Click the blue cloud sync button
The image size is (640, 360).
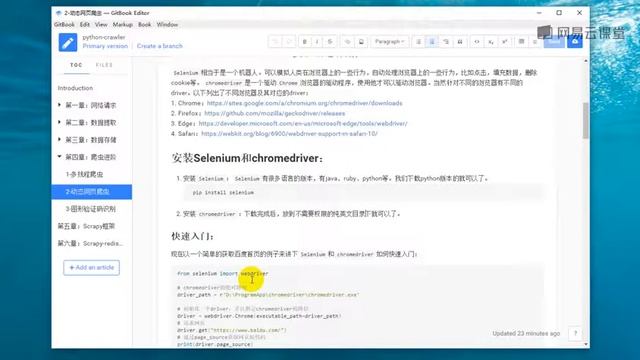point(575,42)
